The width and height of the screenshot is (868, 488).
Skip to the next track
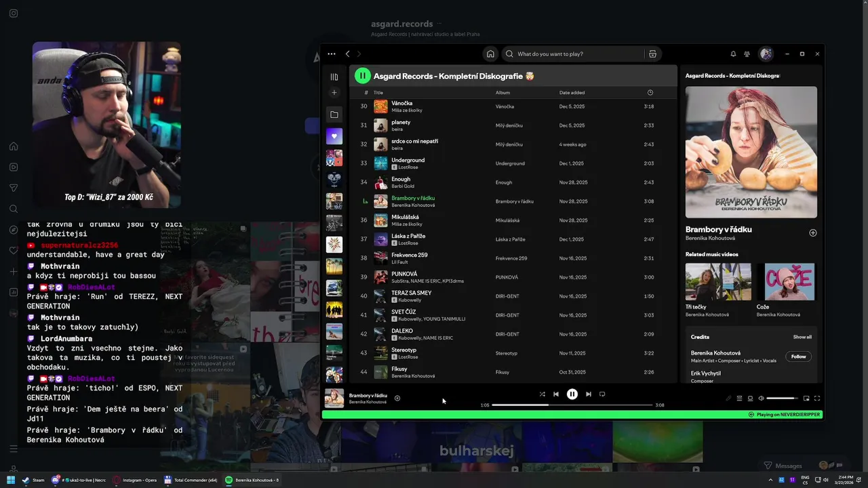click(589, 394)
